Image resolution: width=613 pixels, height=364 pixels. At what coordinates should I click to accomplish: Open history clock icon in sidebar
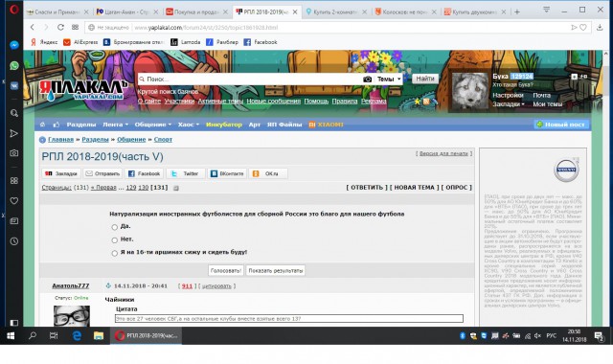14,241
